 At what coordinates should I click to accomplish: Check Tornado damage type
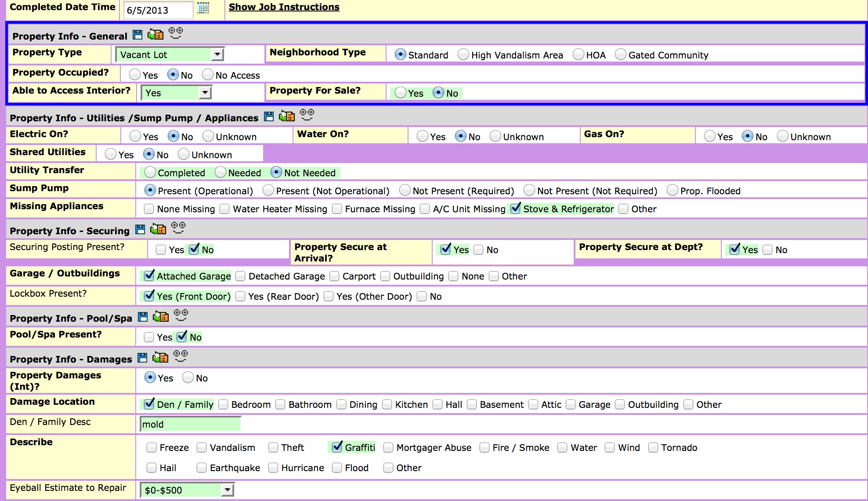(653, 447)
